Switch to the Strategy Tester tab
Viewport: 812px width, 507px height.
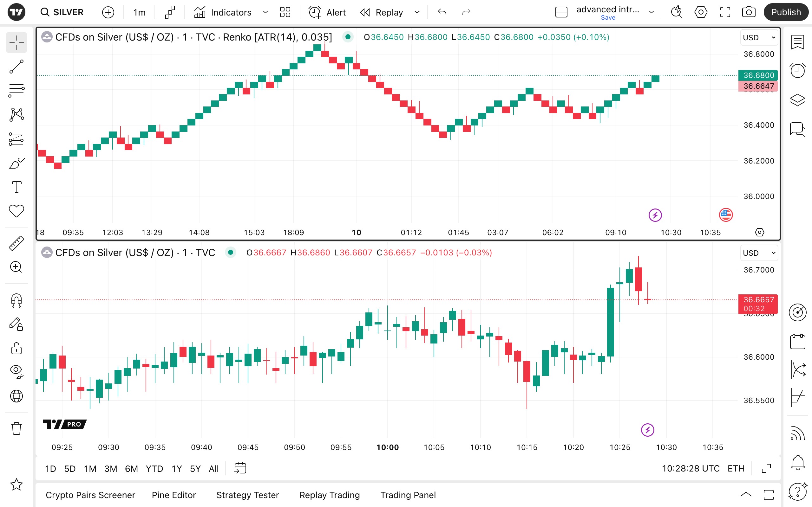click(x=247, y=495)
